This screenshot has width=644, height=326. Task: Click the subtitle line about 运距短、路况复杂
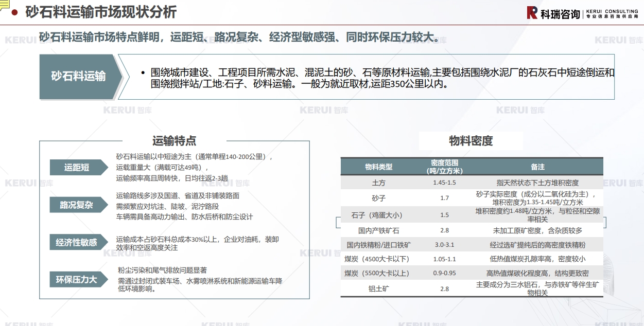click(240, 38)
